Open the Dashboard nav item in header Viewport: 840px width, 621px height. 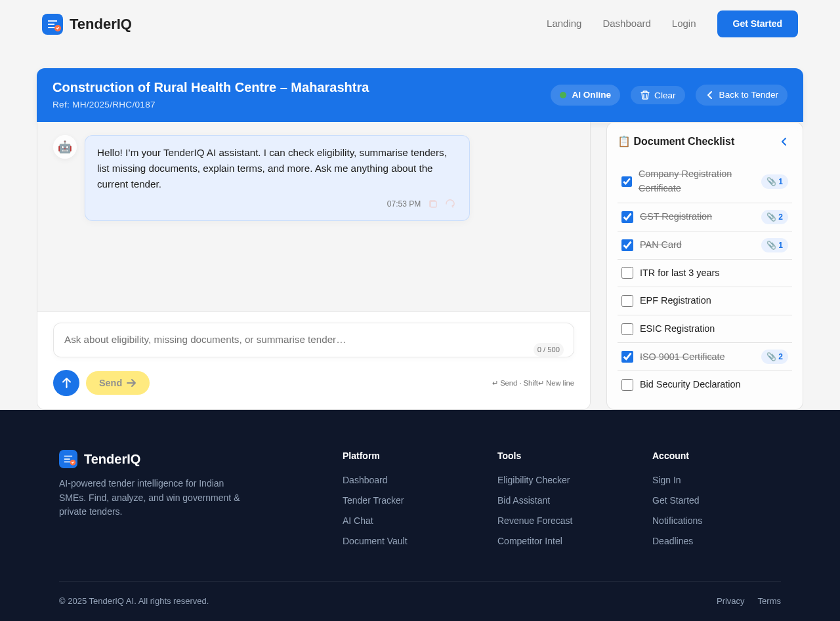point(627,24)
